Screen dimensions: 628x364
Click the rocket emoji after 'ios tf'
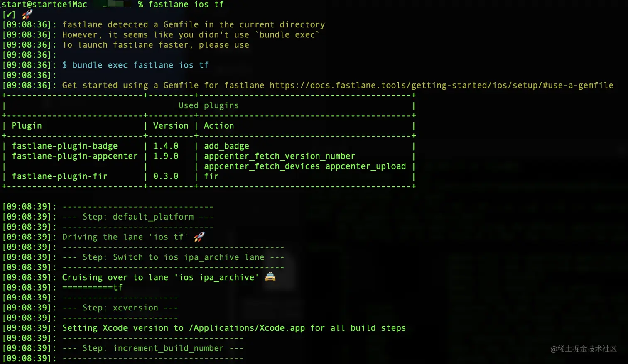(199, 237)
